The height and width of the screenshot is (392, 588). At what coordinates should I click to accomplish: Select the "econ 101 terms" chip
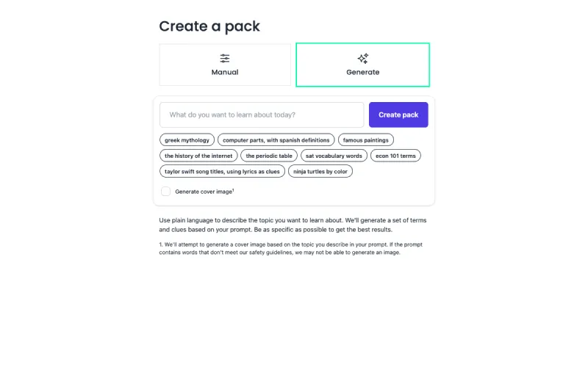coord(395,156)
